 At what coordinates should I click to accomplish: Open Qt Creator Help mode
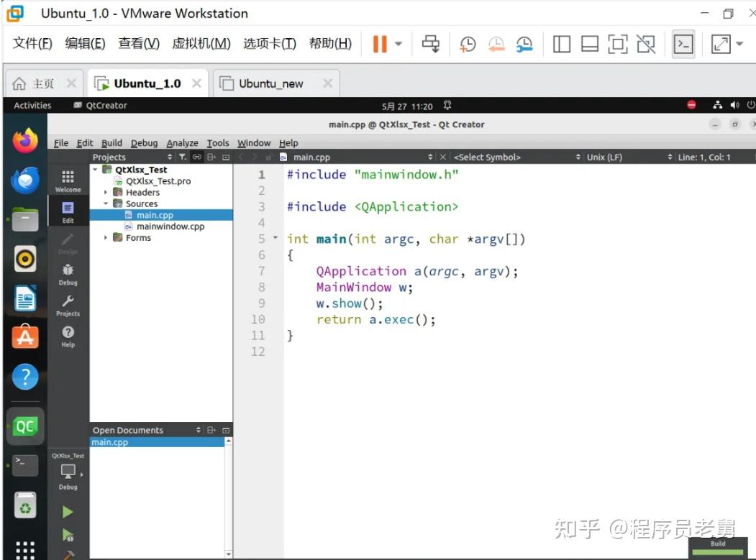[x=68, y=336]
